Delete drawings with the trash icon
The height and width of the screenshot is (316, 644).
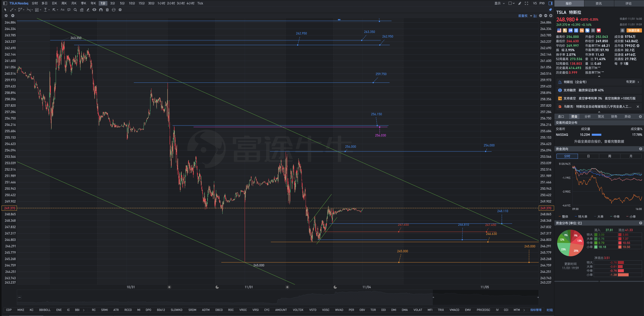[107, 10]
